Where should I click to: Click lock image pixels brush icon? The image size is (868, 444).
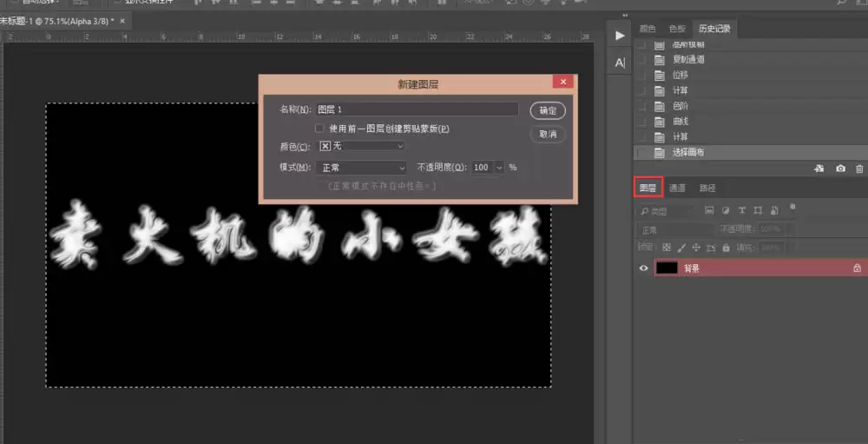682,248
